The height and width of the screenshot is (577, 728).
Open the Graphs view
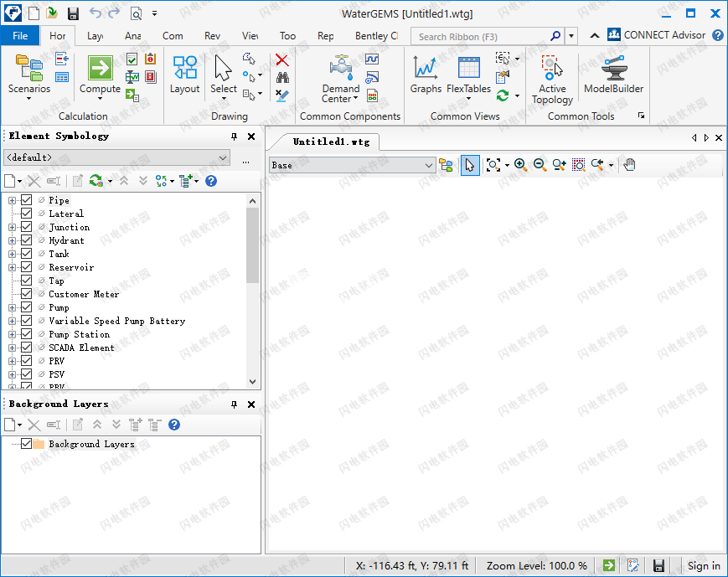click(426, 75)
